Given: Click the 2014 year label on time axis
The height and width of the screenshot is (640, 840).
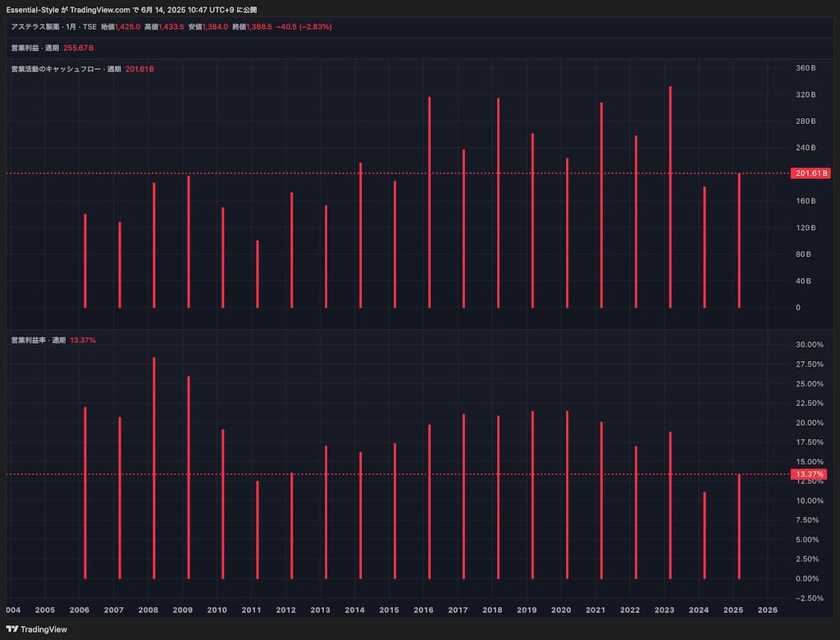Looking at the screenshot, I should point(354,610).
